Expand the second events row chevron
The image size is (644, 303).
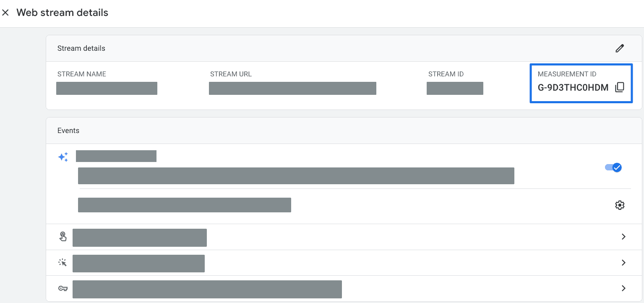pyautogui.click(x=623, y=262)
